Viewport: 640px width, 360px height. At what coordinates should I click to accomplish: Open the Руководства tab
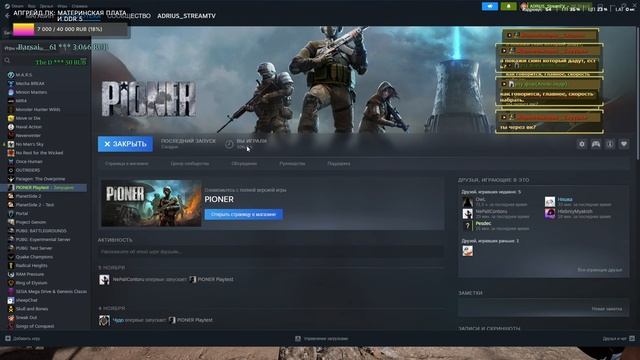point(292,164)
